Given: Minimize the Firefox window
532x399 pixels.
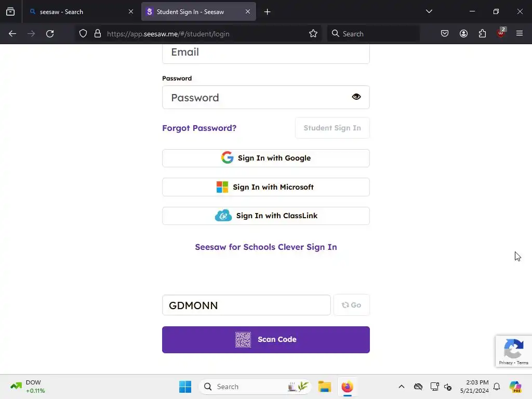Looking at the screenshot, I should tap(472, 11).
